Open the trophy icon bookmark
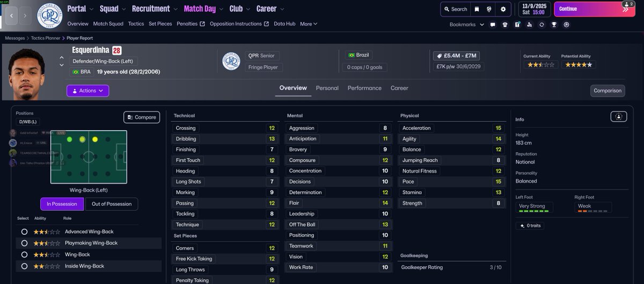This screenshot has width=644, height=284. [x=554, y=24]
